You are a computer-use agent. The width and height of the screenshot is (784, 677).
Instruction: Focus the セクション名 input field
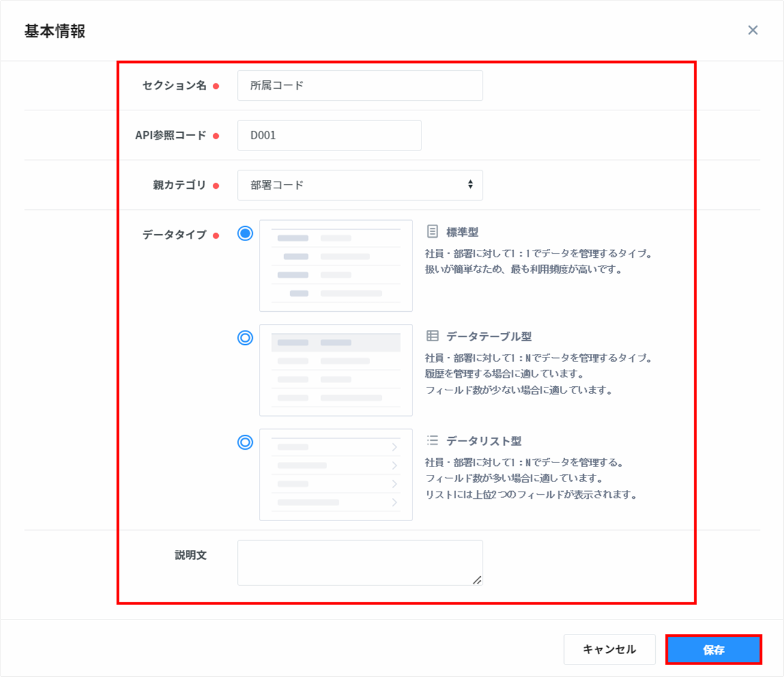360,85
